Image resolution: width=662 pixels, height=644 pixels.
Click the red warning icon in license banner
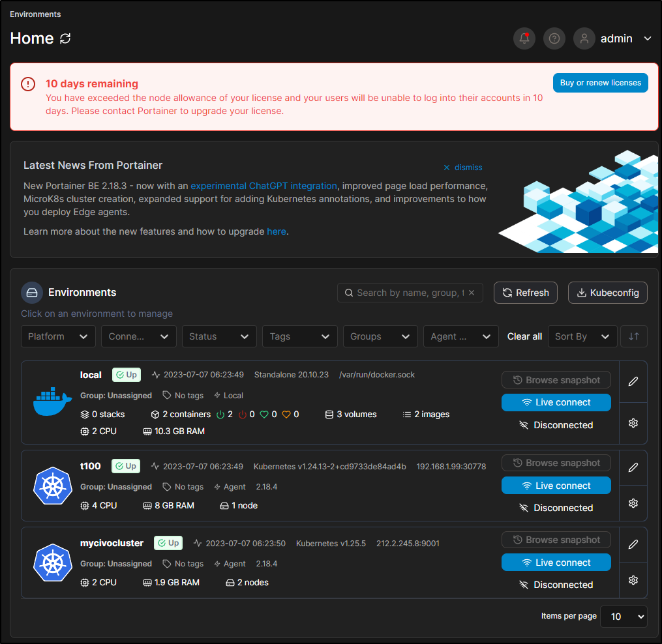point(28,84)
